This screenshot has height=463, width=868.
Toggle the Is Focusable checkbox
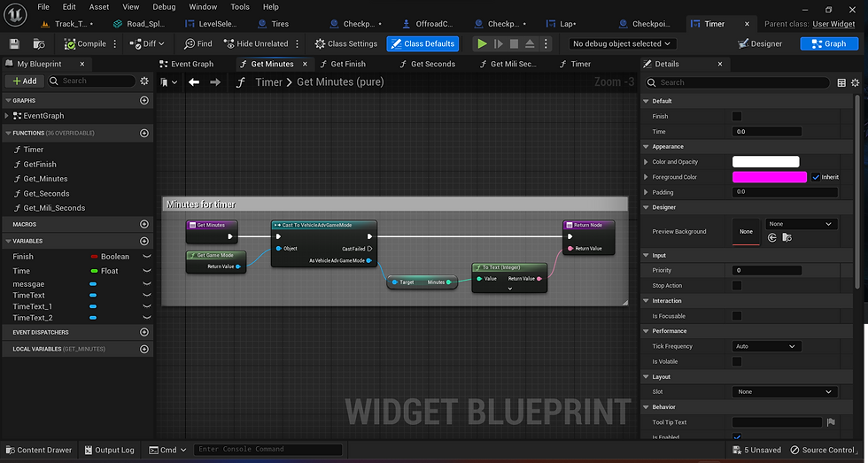pyautogui.click(x=737, y=316)
